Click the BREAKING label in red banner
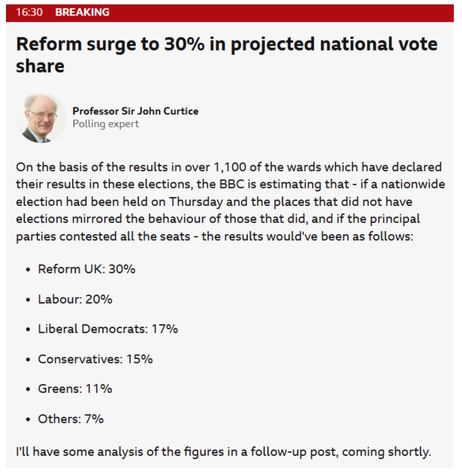Image resolution: width=462 pixels, height=476 pixels. [x=82, y=12]
